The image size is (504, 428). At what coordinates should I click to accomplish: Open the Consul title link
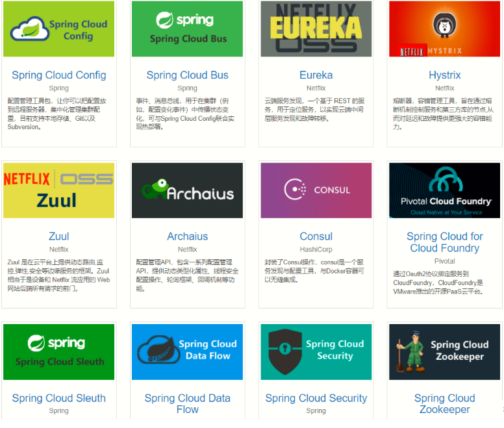pyautogui.click(x=316, y=236)
